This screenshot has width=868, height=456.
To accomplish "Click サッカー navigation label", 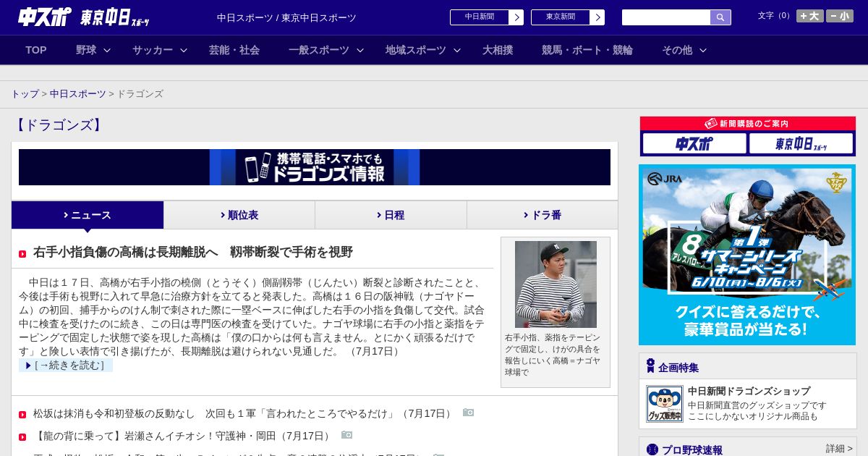I will [153, 50].
